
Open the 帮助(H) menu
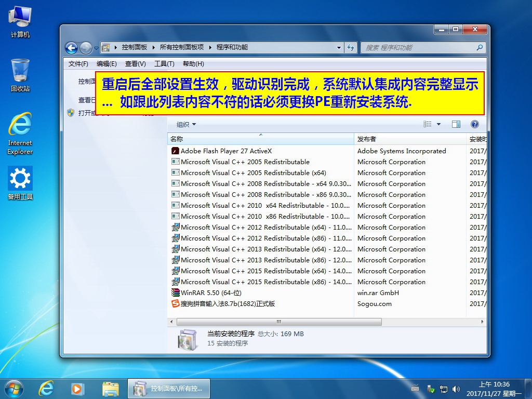(193, 64)
